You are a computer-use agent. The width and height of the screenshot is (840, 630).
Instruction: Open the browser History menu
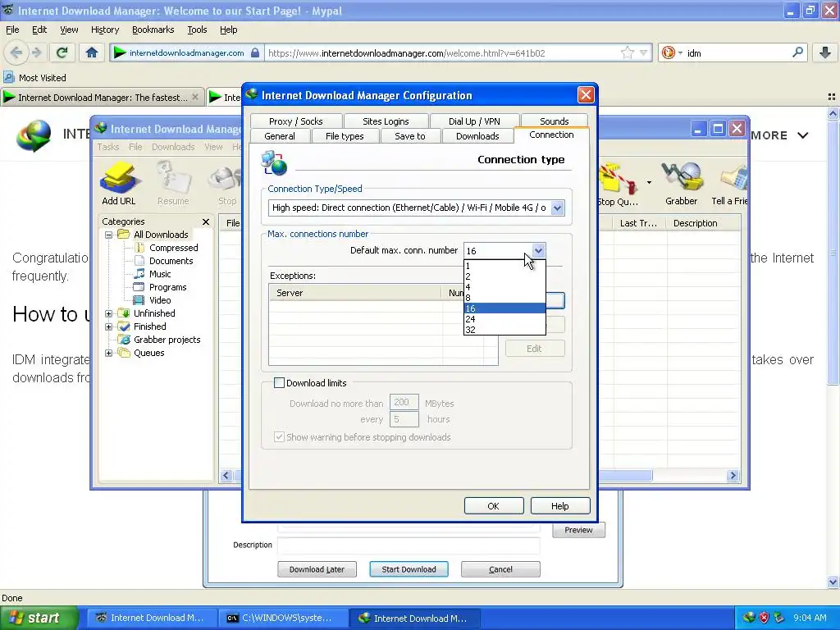104,30
